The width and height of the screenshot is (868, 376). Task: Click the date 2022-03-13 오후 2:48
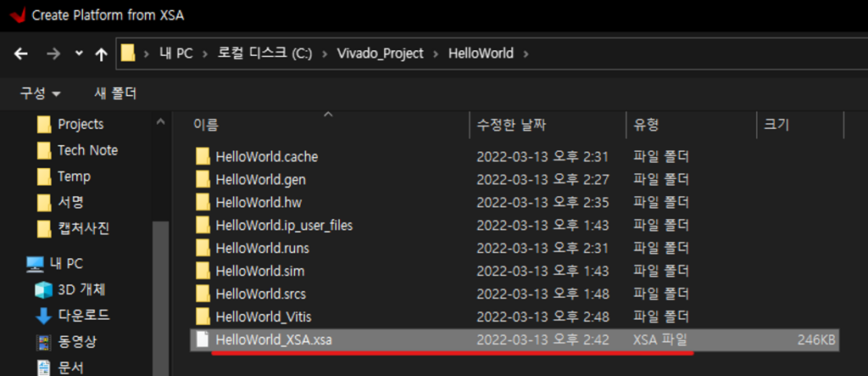[542, 317]
